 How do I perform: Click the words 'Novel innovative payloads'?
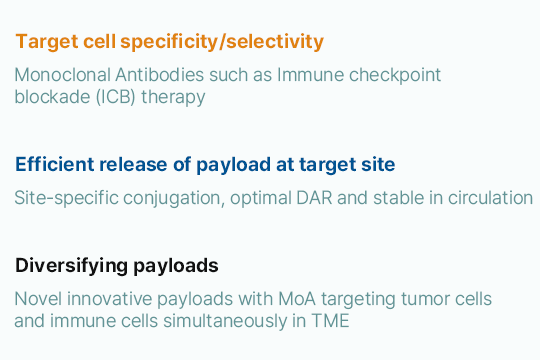point(124,299)
